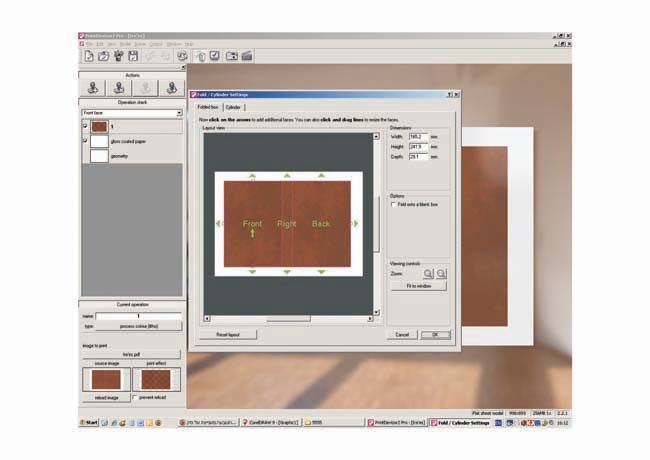650x460 pixels.
Task: Open the Edit menu
Action: click(x=100, y=44)
